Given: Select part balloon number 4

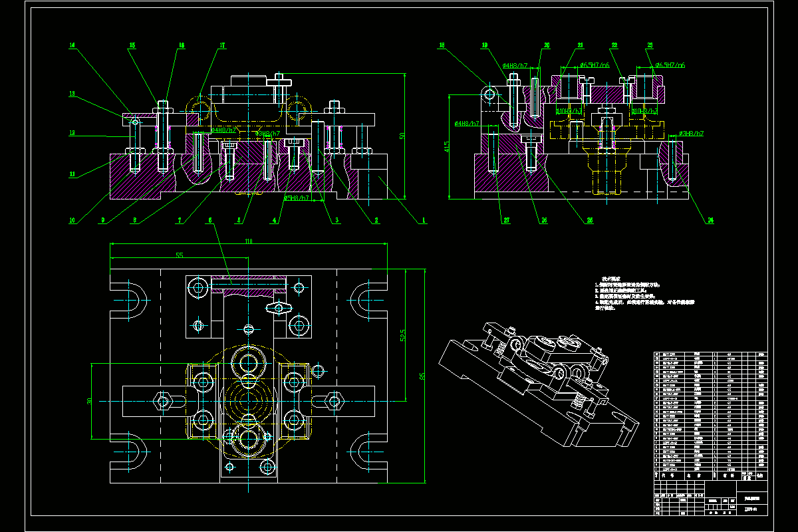Looking at the screenshot, I should tap(274, 221).
